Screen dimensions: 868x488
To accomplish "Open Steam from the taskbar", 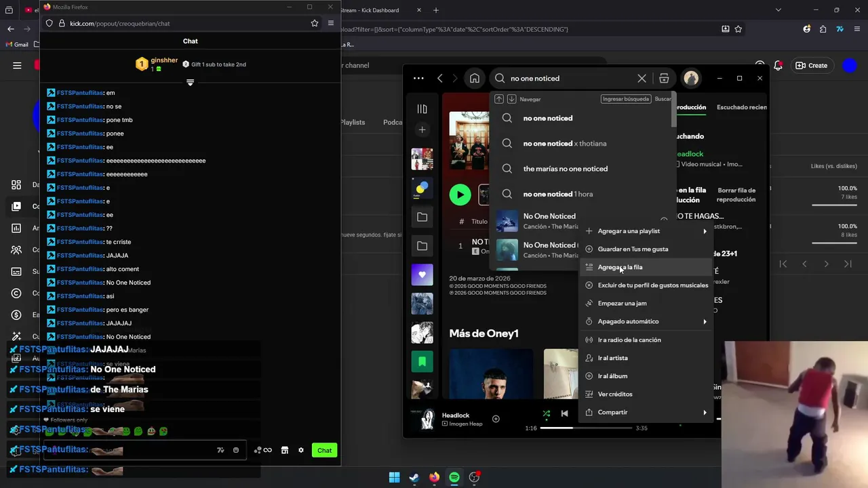I will 414,477.
